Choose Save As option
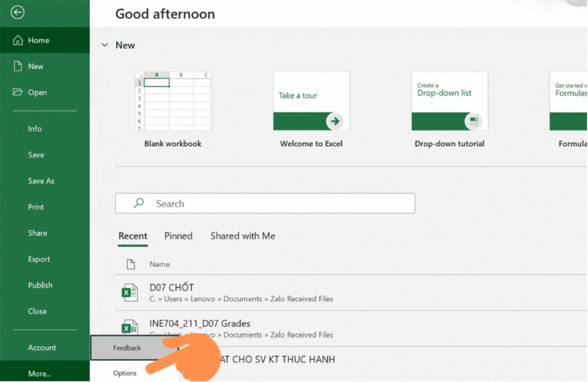This screenshot has width=588, height=382. pyautogui.click(x=41, y=181)
